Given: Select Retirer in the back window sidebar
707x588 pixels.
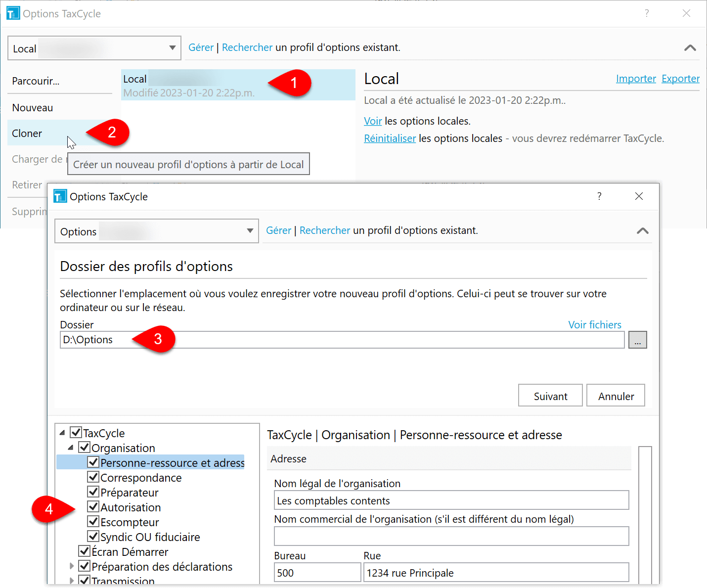Looking at the screenshot, I should (x=27, y=185).
